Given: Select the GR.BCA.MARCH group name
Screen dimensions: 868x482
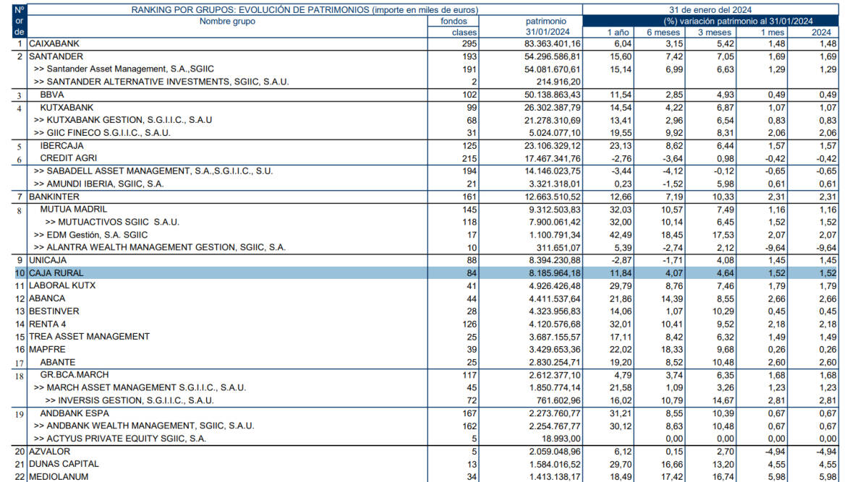Looking at the screenshot, I should coord(74,375).
